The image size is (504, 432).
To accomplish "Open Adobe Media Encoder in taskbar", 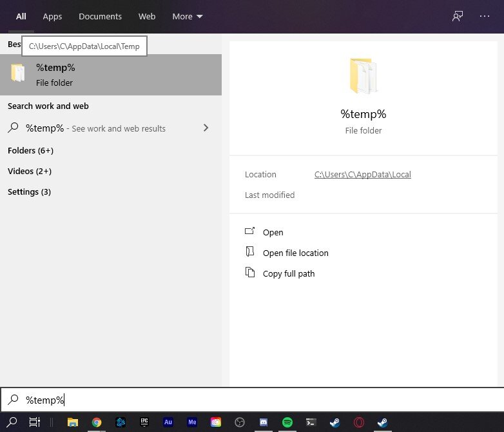I will (192, 422).
